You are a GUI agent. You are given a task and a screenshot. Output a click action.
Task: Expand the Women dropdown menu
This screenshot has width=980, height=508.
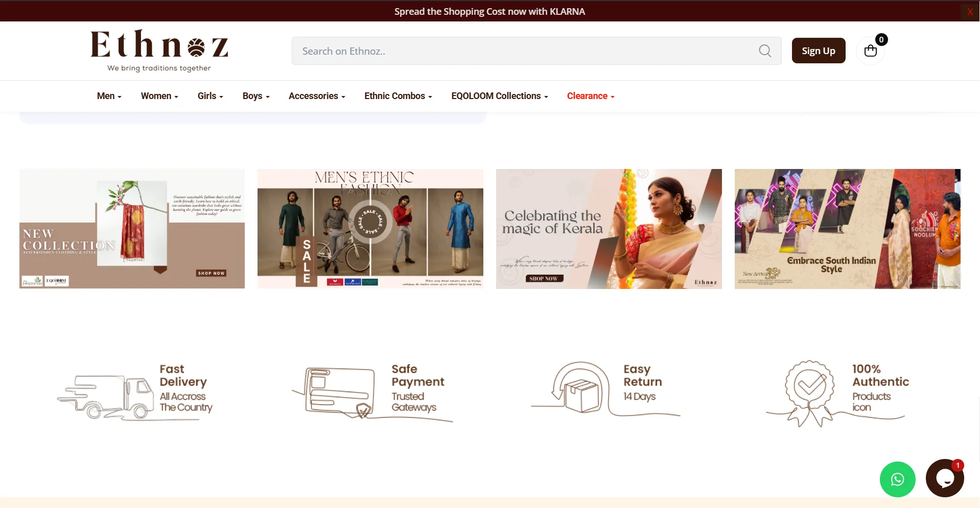[159, 96]
